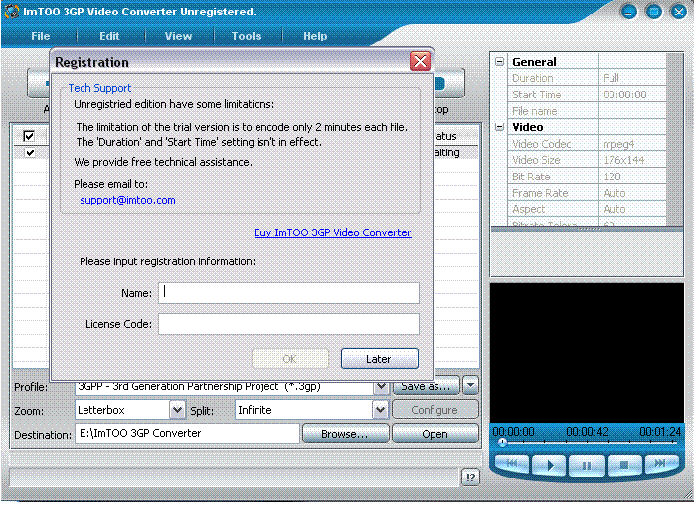Collapse the General property group
The height and width of the screenshot is (506, 698).
499,61
